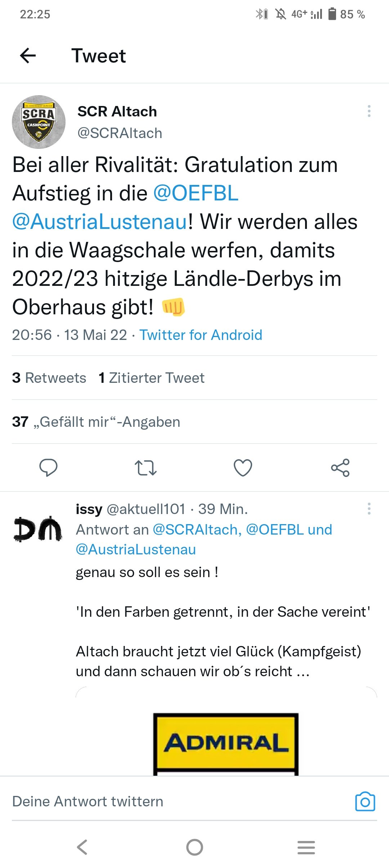Tap the camera icon in reply bar

[365, 801]
